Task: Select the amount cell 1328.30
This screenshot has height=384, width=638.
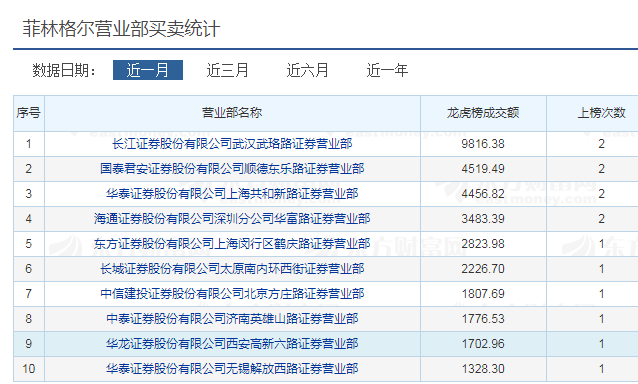Action: tap(483, 369)
